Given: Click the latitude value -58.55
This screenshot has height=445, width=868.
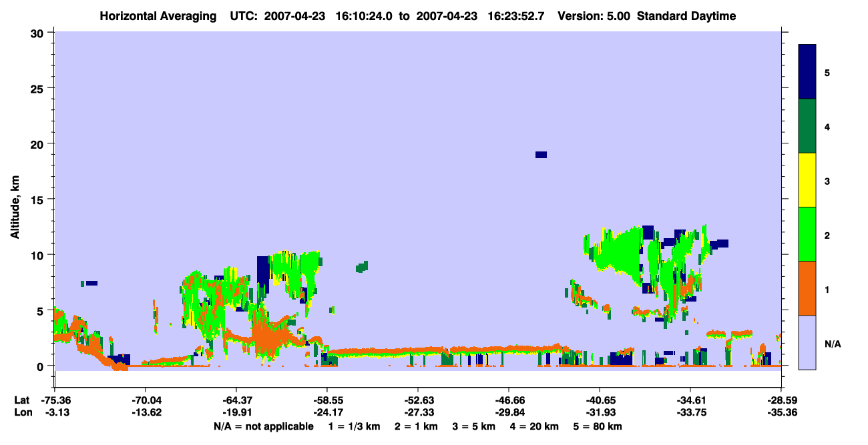Looking at the screenshot, I should (x=328, y=400).
